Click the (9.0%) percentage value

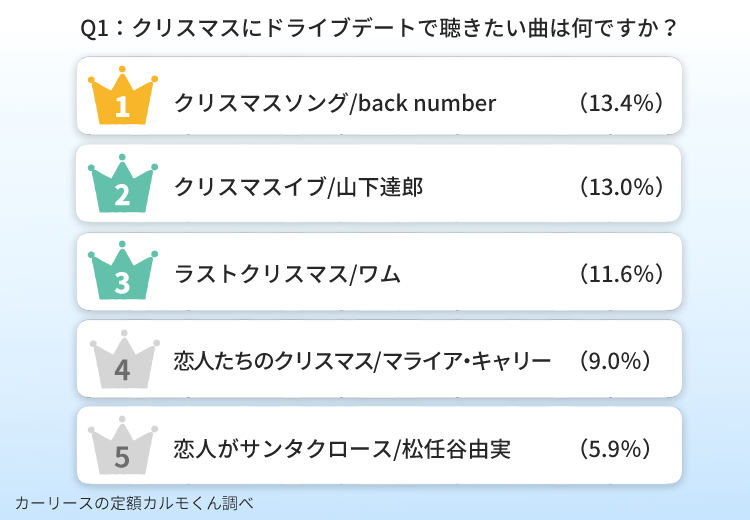pos(615,361)
